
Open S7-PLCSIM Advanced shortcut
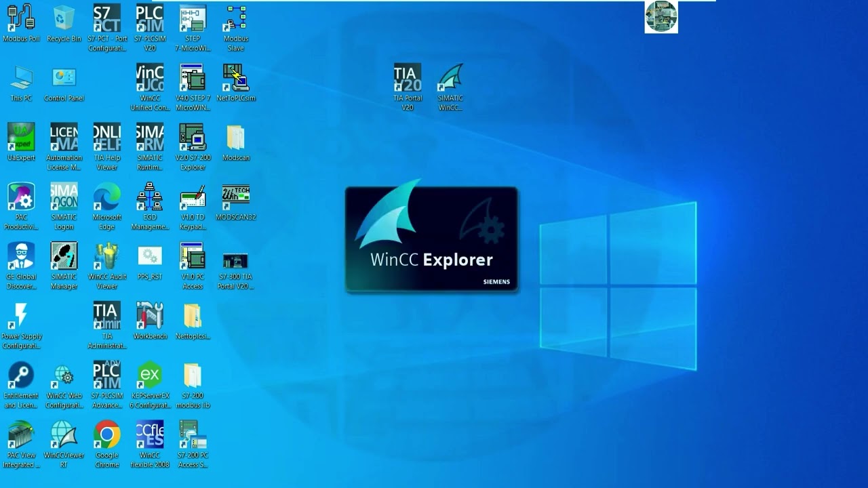point(107,386)
